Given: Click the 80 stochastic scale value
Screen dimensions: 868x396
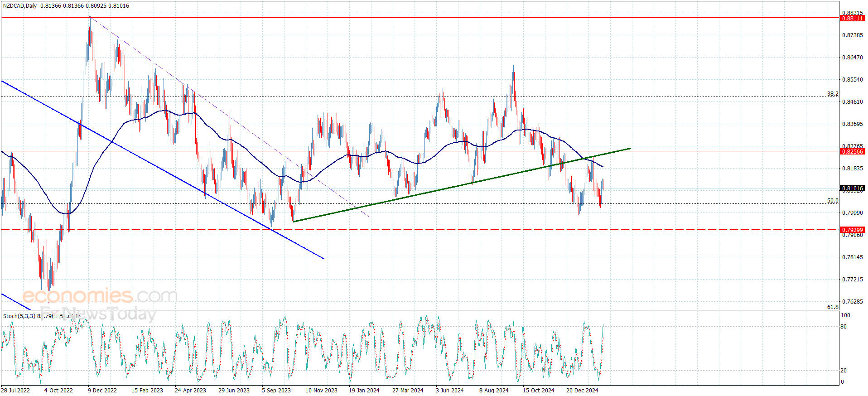Looking at the screenshot, I should (844, 327).
